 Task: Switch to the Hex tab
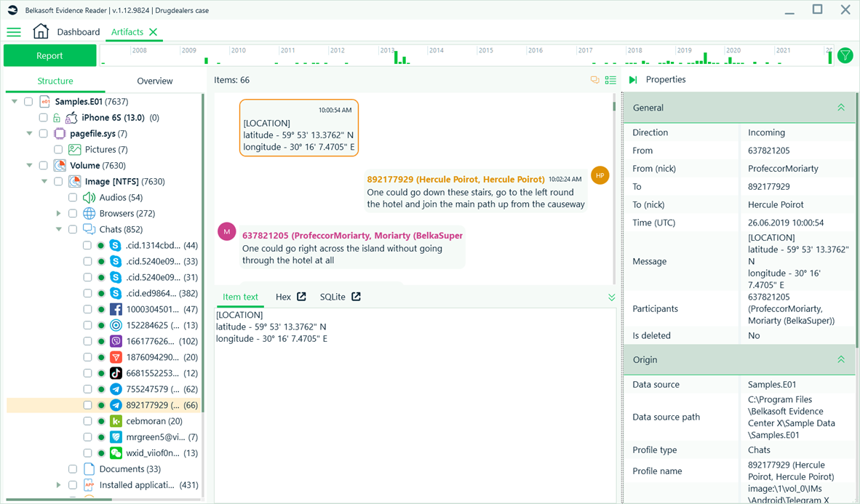[283, 297]
